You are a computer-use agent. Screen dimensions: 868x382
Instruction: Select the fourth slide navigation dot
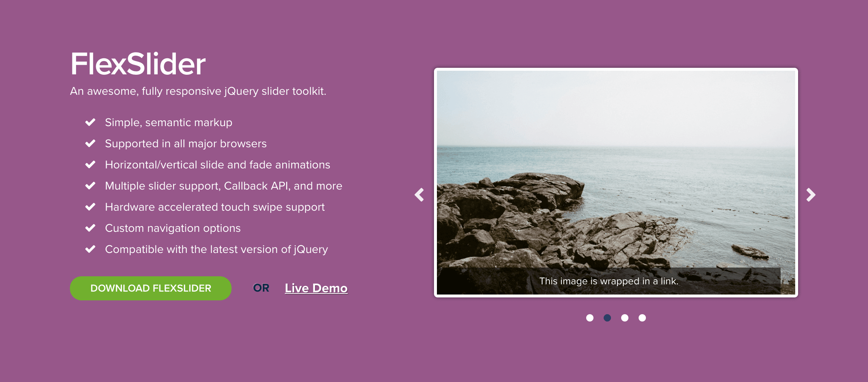[641, 318]
